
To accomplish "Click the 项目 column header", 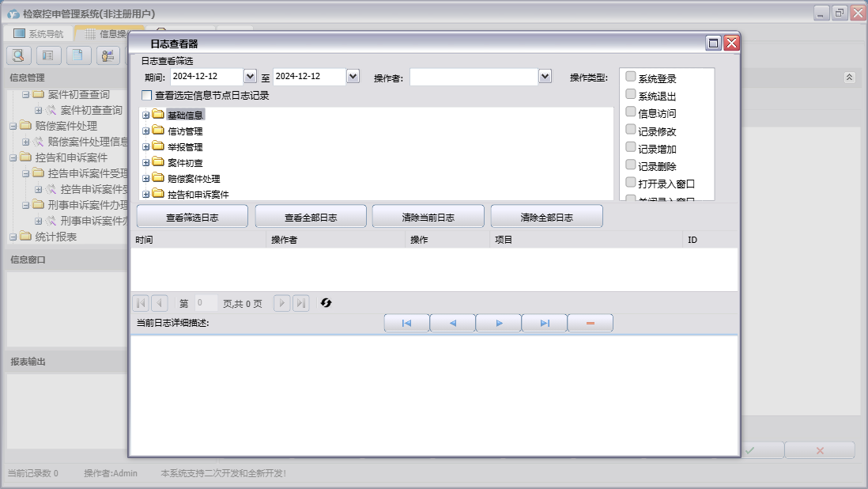I will (587, 240).
